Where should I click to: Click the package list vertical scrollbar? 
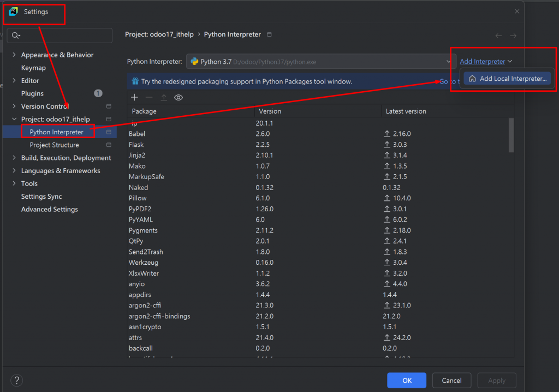click(511, 135)
